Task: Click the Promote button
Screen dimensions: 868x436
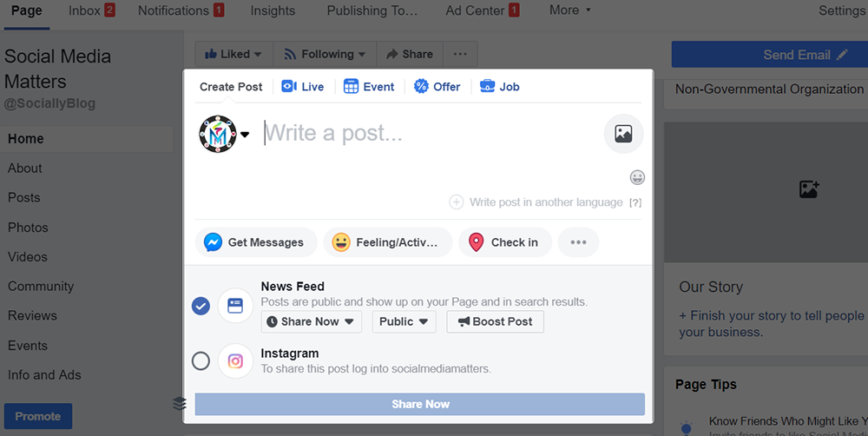Action: [38, 416]
